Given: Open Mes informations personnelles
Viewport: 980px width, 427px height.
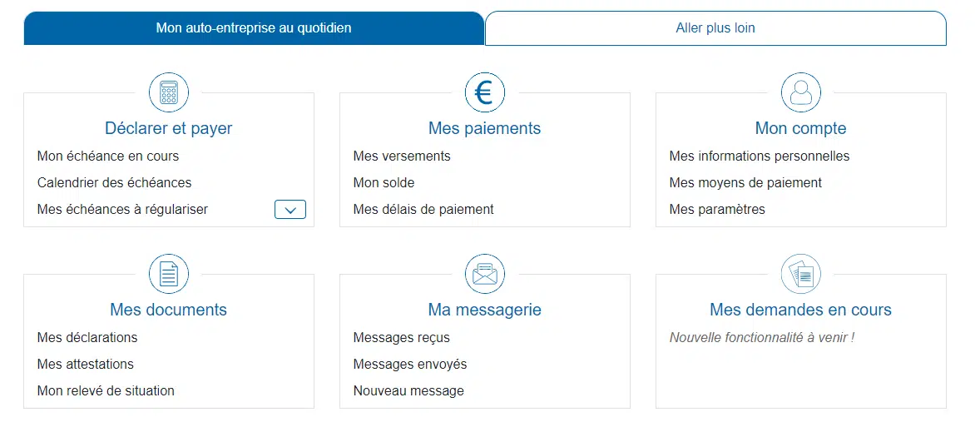Looking at the screenshot, I should [x=760, y=156].
